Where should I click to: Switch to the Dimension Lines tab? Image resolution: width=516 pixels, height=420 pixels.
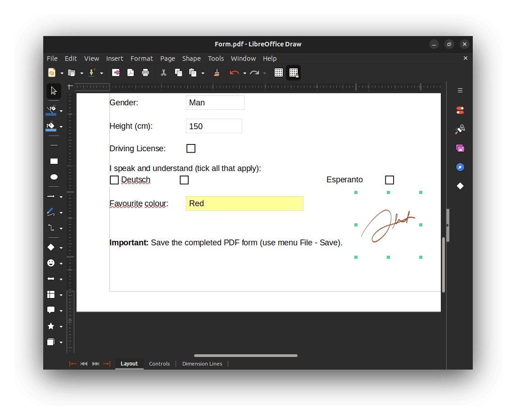click(x=202, y=364)
